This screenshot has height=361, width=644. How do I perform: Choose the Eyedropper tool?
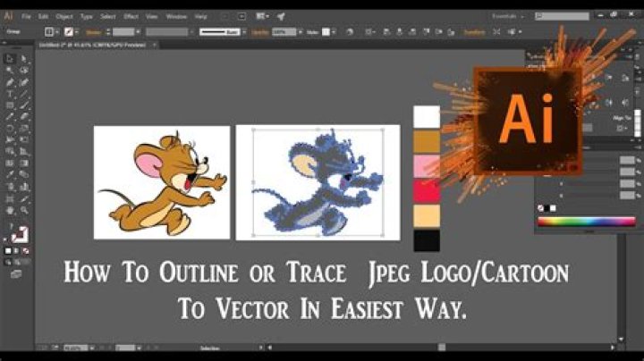pos(10,175)
